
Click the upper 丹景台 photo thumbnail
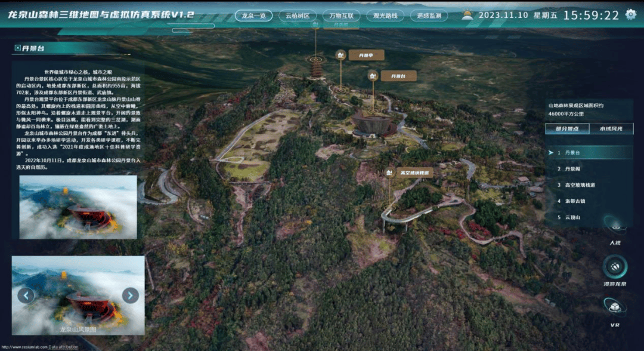[x=78, y=207]
